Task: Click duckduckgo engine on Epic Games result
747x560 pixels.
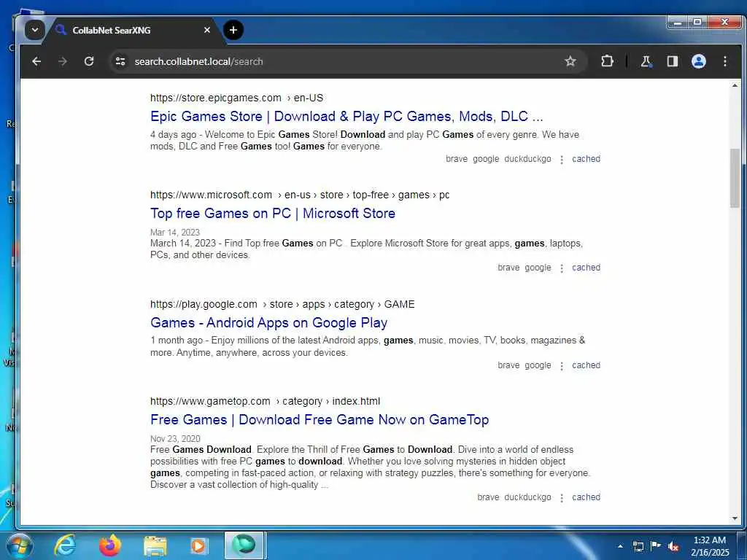Action: [x=527, y=159]
